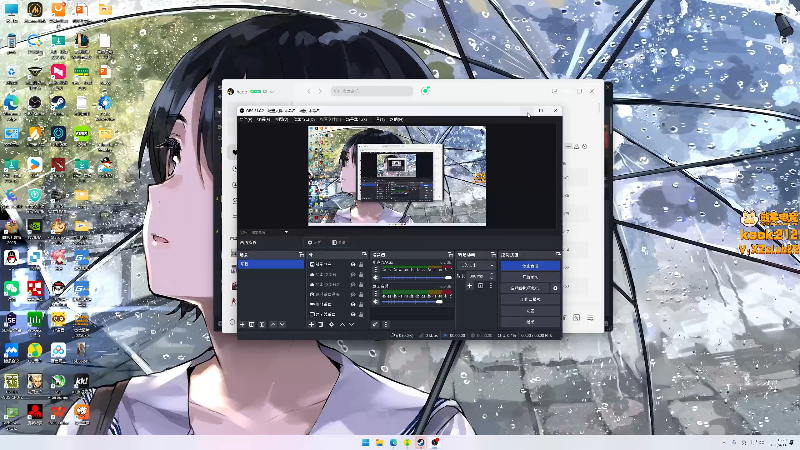The height and width of the screenshot is (450, 800).
Task: Remove transition icon in Scene Transitions
Action: (480, 286)
